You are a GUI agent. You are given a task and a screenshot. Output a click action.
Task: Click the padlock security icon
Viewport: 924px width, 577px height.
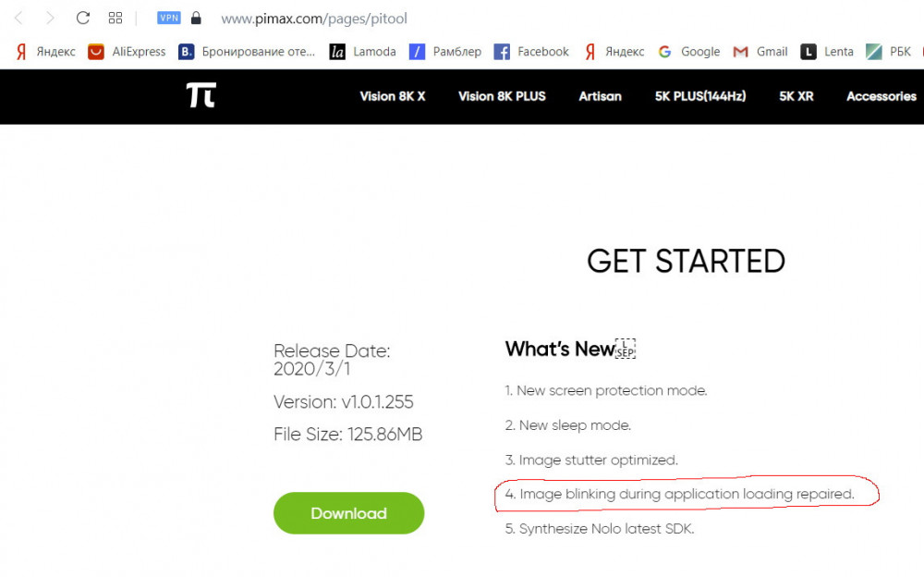pos(195,18)
